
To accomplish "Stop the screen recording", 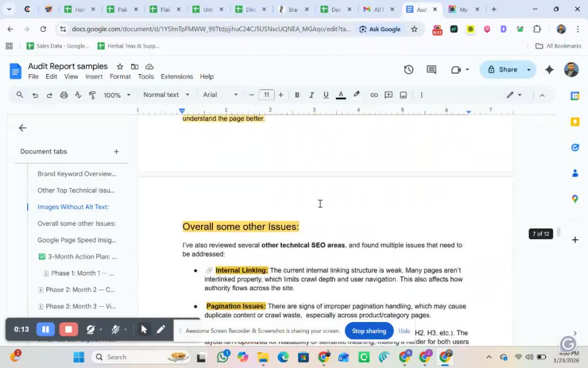I will [68, 329].
